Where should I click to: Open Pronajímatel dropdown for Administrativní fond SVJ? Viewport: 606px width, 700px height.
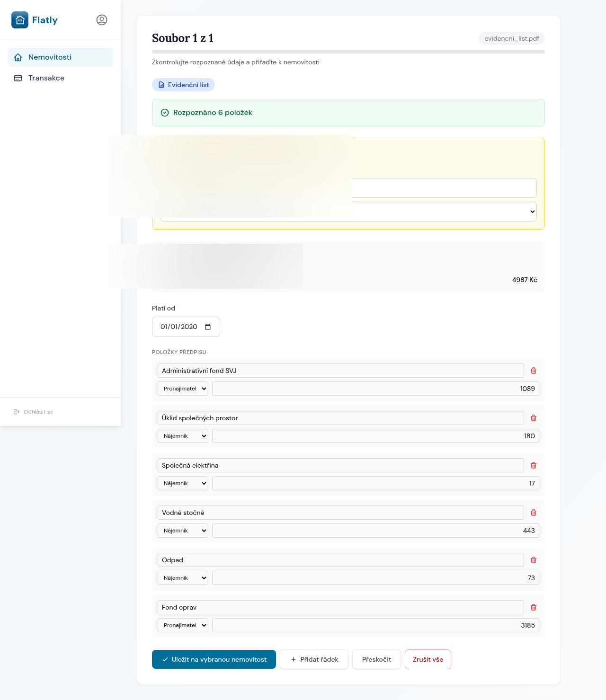pyautogui.click(x=183, y=388)
